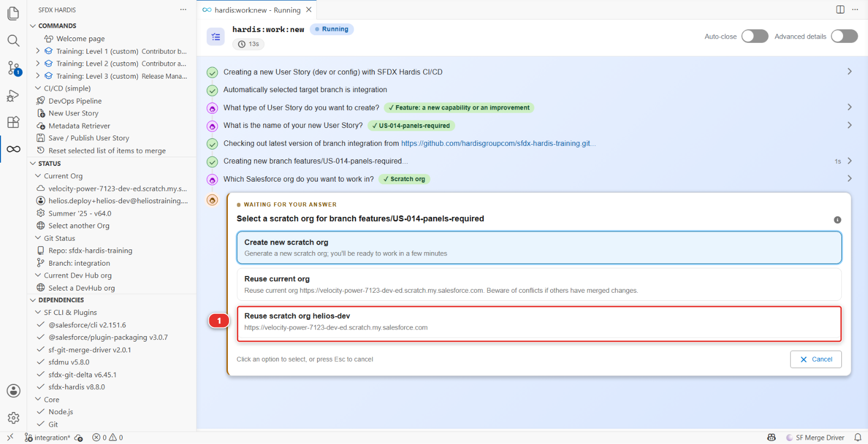Select 'Select another Org' item
The width and height of the screenshot is (868, 444).
[x=79, y=226]
